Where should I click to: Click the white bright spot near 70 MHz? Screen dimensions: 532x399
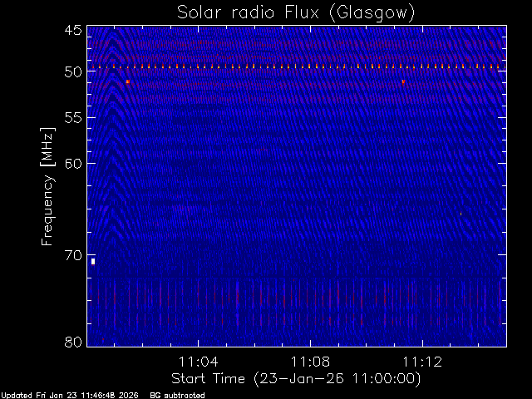(93, 262)
